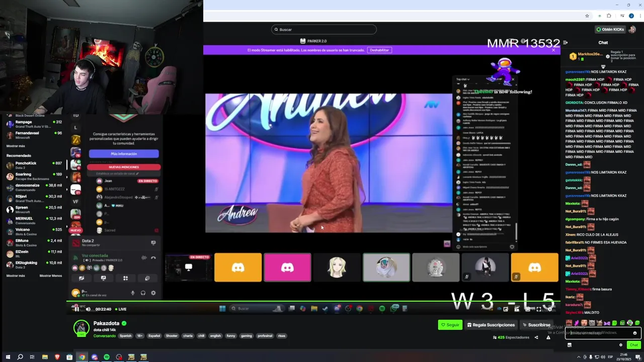Open the user profile avatar menu
This screenshot has width=644, height=362.
pyautogui.click(x=632, y=29)
